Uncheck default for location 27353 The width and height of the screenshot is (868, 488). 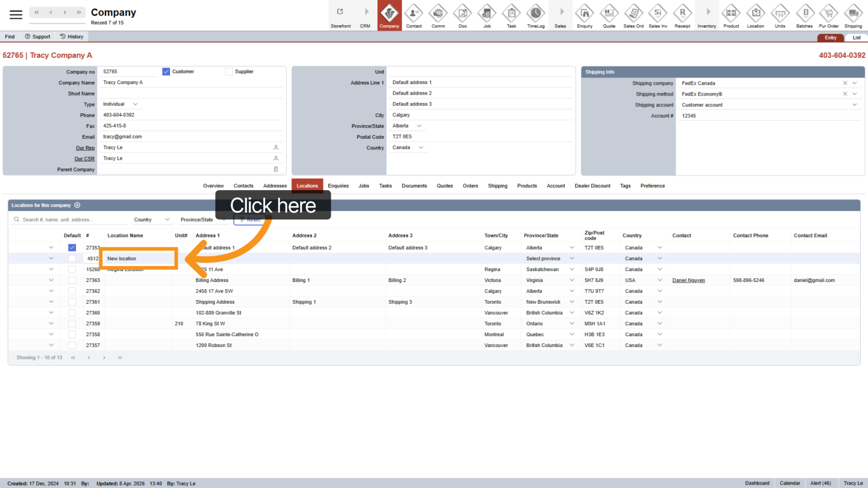point(72,248)
